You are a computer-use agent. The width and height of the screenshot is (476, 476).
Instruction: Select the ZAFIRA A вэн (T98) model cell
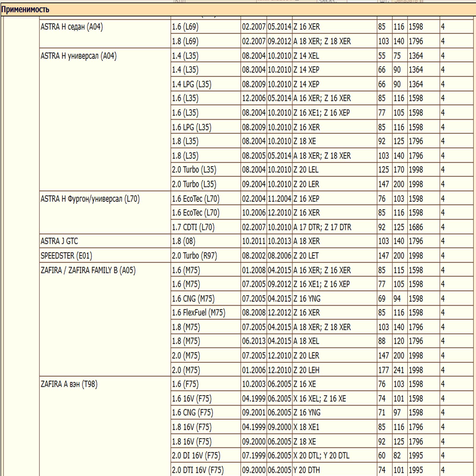tap(69, 384)
